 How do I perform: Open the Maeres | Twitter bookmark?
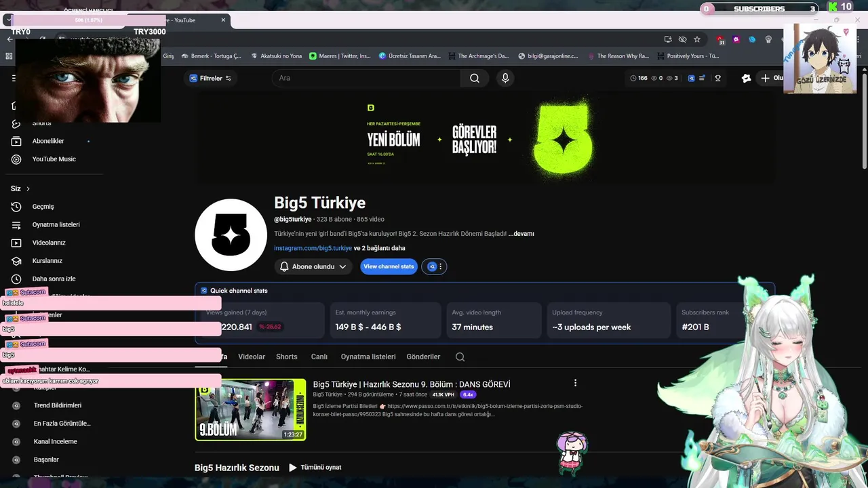[x=340, y=56]
